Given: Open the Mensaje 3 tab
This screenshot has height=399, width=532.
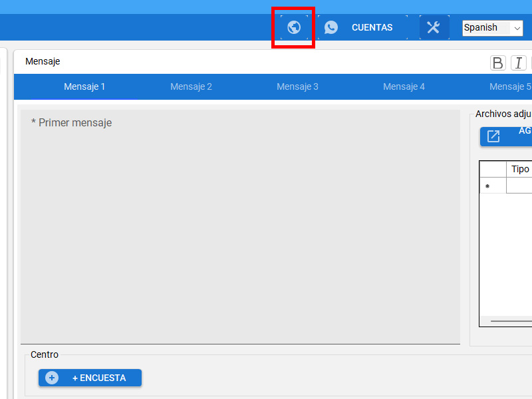Looking at the screenshot, I should [x=297, y=86].
